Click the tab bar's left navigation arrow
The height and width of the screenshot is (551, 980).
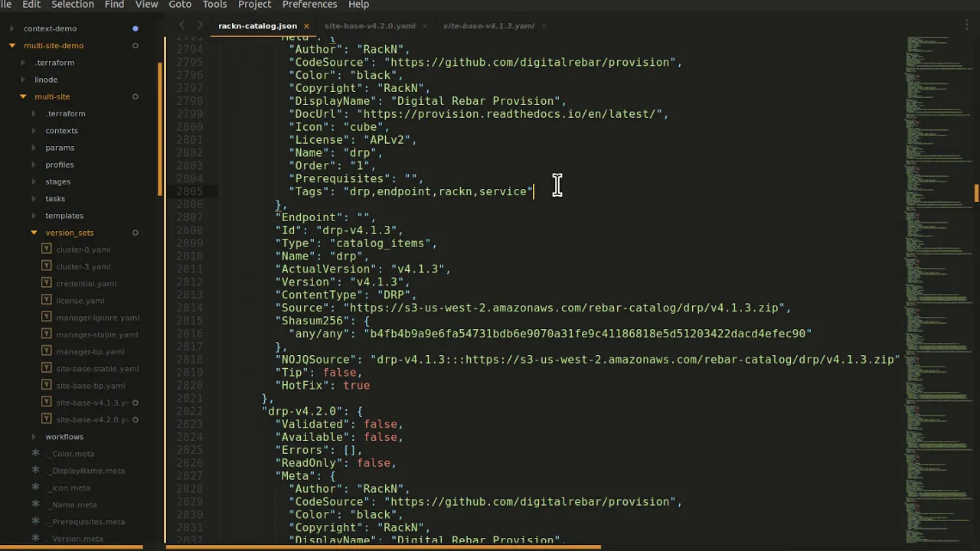pyautogui.click(x=182, y=26)
